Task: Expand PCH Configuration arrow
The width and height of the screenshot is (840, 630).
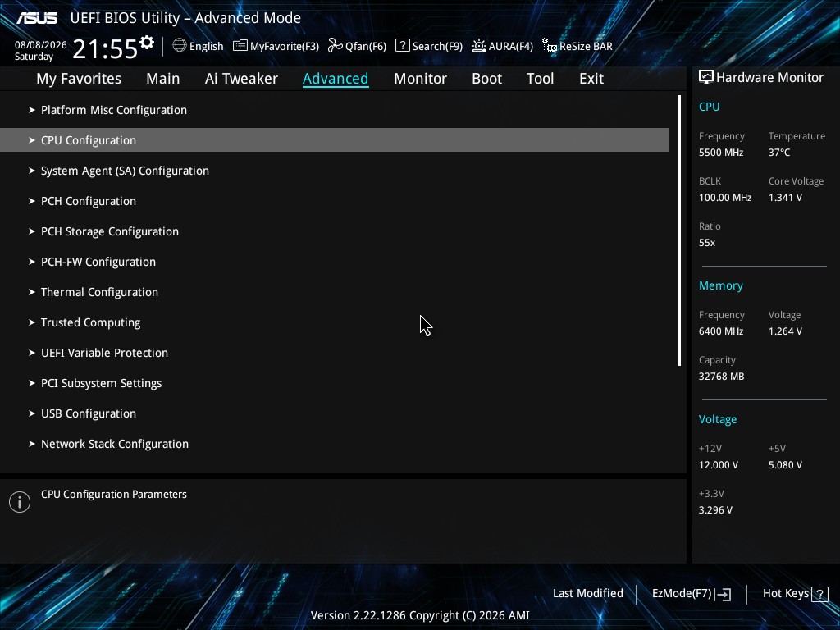Action: 32,201
